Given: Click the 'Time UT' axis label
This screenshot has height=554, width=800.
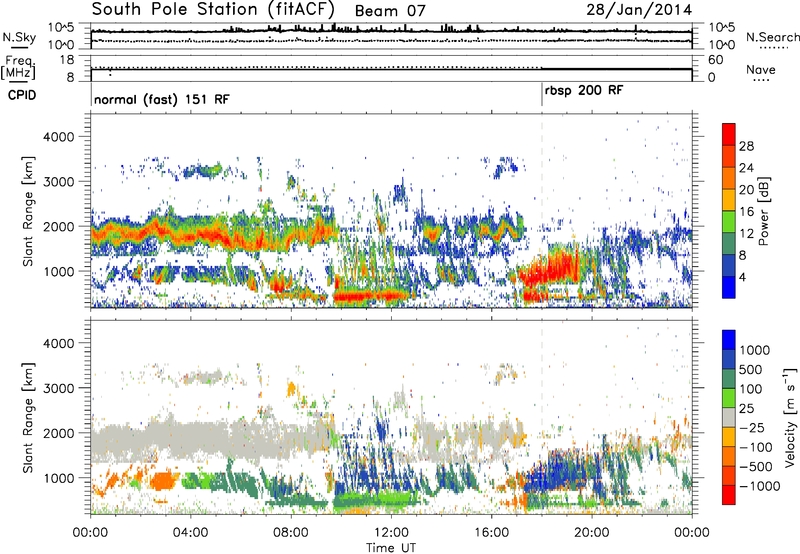Looking at the screenshot, I should coord(391,548).
